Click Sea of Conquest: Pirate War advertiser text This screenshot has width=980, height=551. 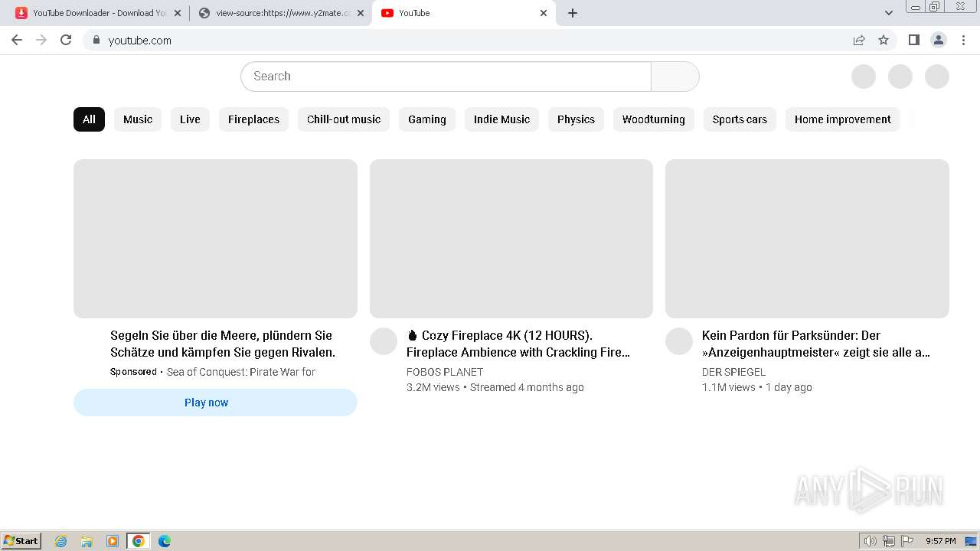[241, 372]
